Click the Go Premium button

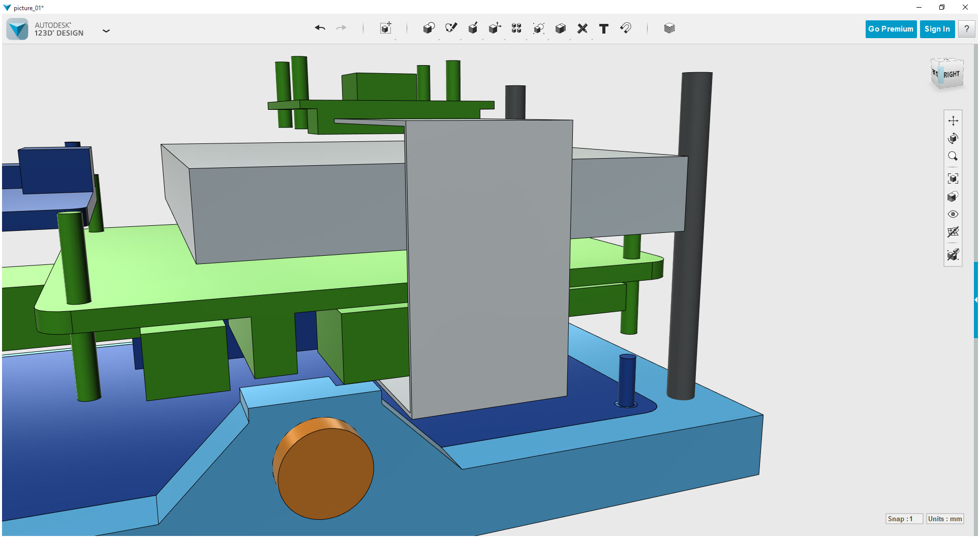(891, 29)
